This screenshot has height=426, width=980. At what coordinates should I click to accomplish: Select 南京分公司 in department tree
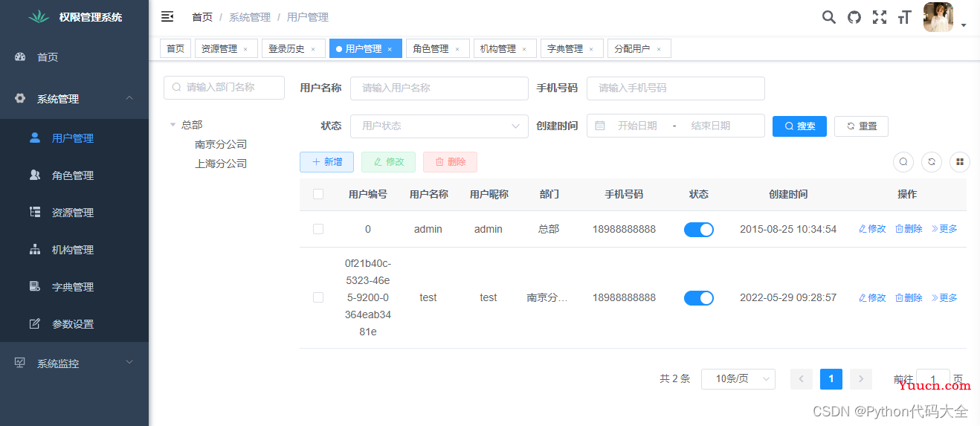click(x=221, y=144)
